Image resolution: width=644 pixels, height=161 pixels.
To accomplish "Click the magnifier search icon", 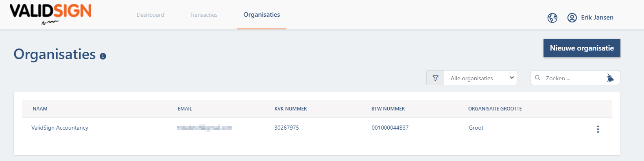I will click(x=537, y=78).
